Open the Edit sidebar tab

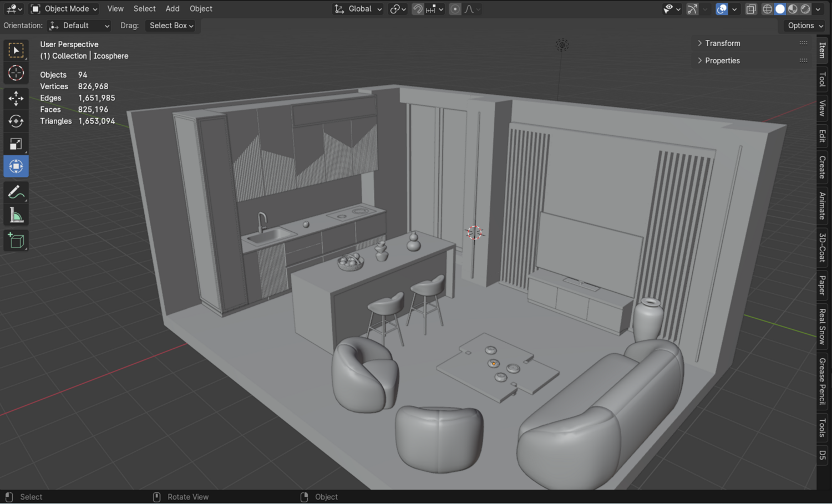(x=823, y=136)
